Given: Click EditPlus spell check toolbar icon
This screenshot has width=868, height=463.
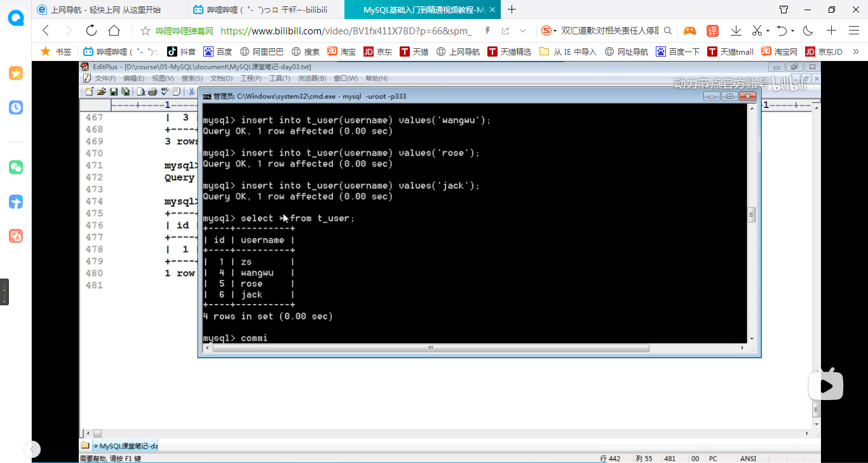Looking at the screenshot, I should pyautogui.click(x=165, y=92).
